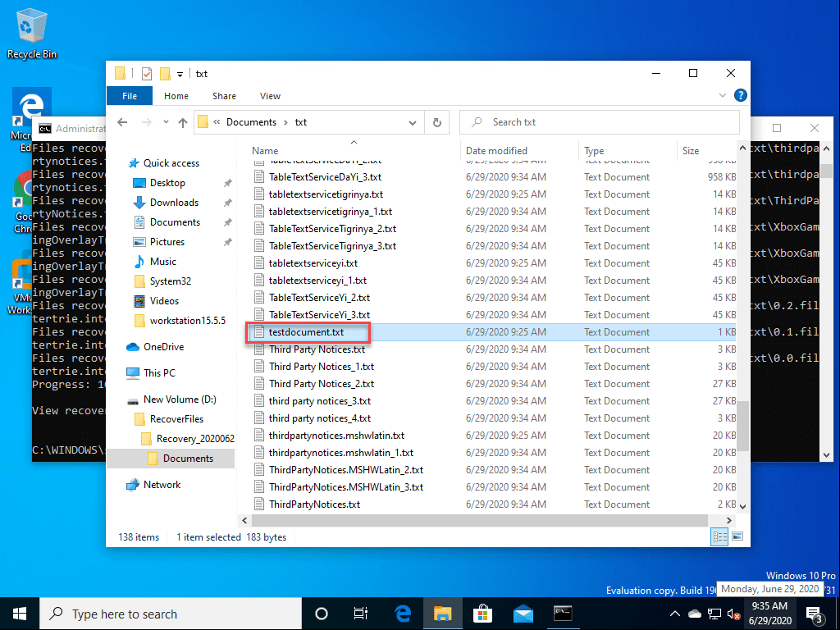
Task: Open the View ribbon tab
Action: click(x=270, y=96)
